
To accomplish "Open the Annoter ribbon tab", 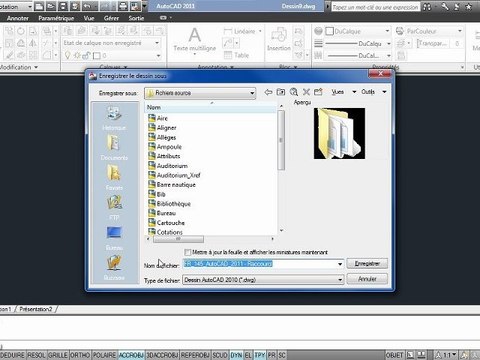I will [x=18, y=18].
